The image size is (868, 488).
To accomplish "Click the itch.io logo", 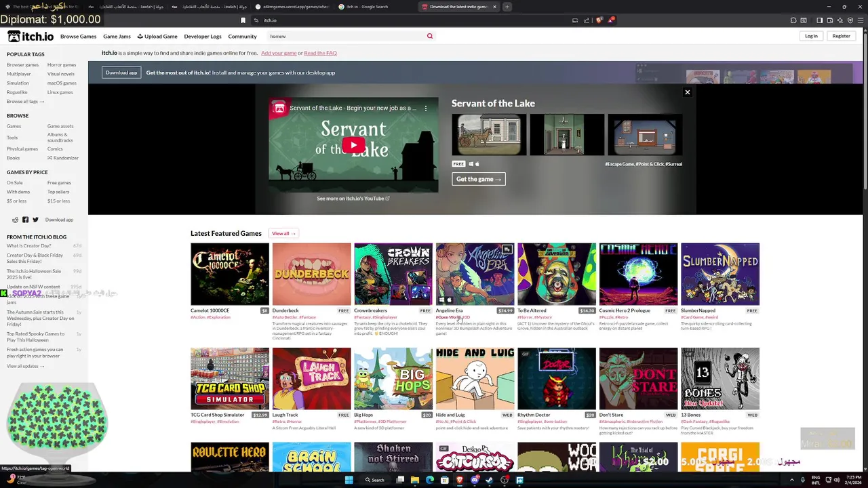I will pyautogui.click(x=31, y=36).
